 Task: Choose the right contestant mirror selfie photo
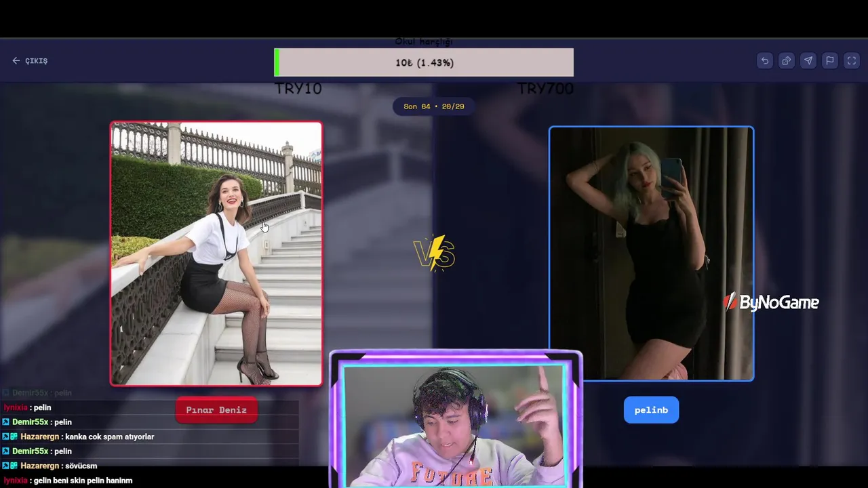click(x=651, y=253)
